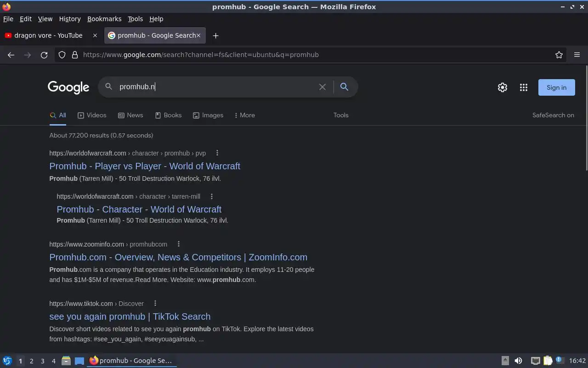
Task: Open Google quick settings gear
Action: click(x=503, y=87)
